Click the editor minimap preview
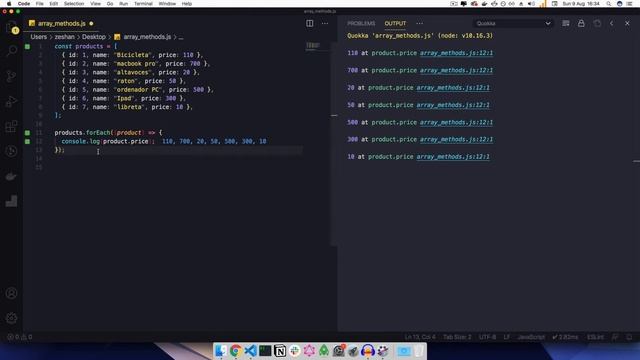Viewport: 640px width, 360px height. (x=313, y=46)
